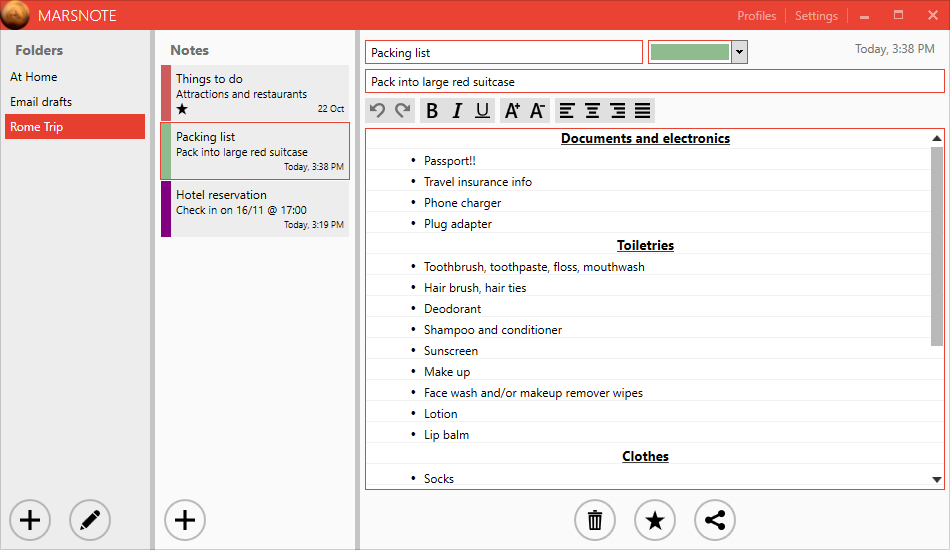Add a new folder with plus icon
This screenshot has height=550, width=950.
(x=30, y=520)
